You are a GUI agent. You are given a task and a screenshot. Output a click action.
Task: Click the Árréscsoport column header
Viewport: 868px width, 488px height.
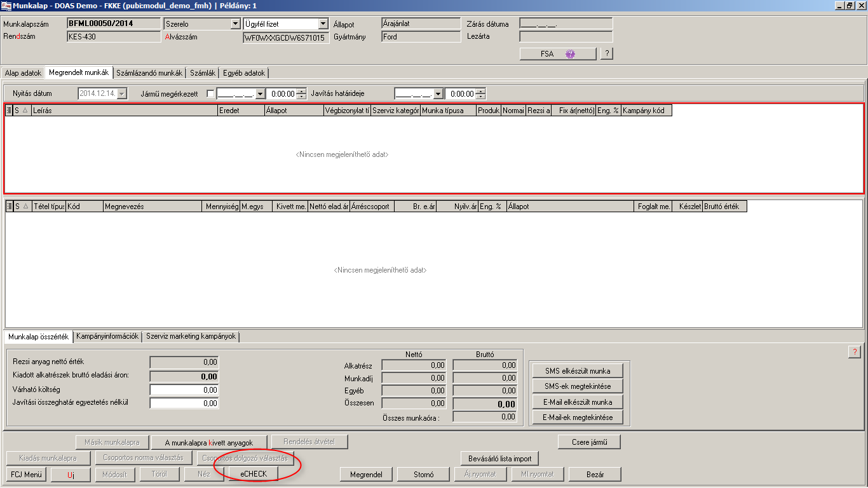pyautogui.click(x=372, y=207)
